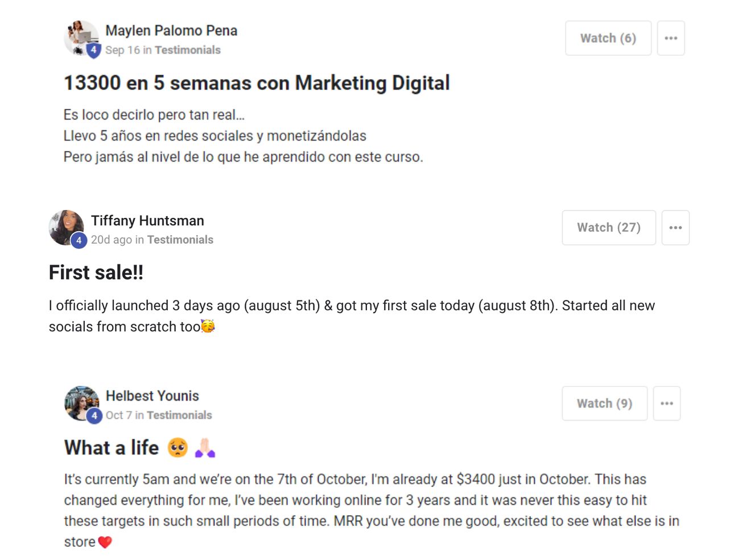The width and height of the screenshot is (734, 560).
Task: Toggle Watch (6) on Maylen's post
Action: click(x=608, y=38)
